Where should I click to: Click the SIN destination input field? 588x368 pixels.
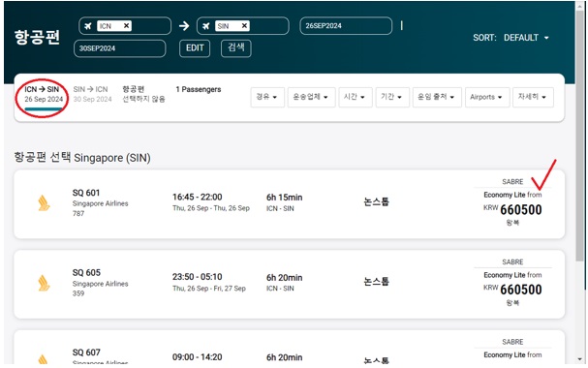point(242,26)
